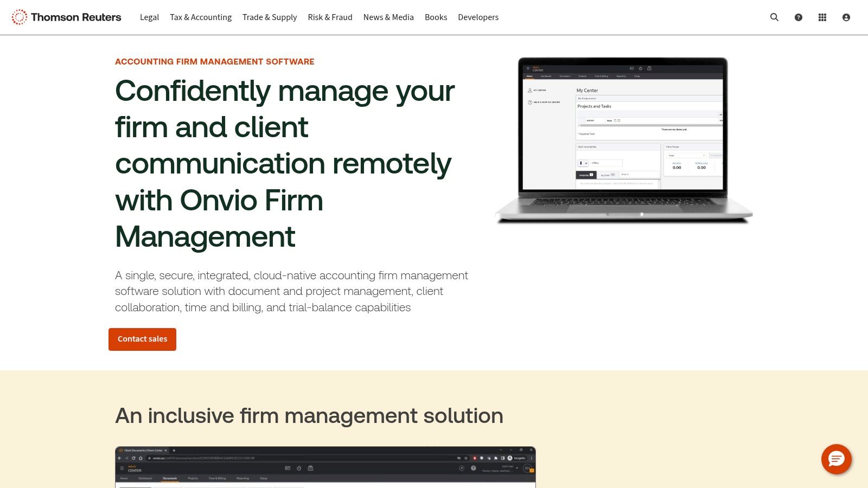868x488 pixels.
Task: Expand the Risk & Fraud menu
Action: (330, 17)
